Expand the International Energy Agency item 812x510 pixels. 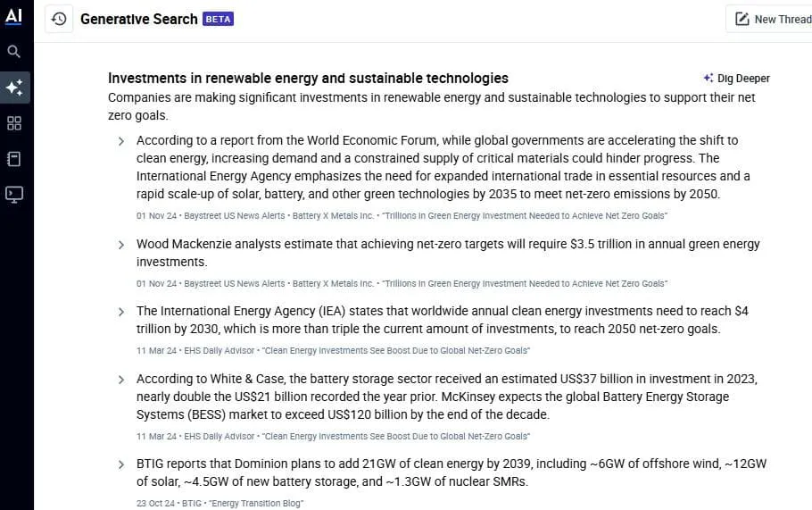[x=121, y=312]
